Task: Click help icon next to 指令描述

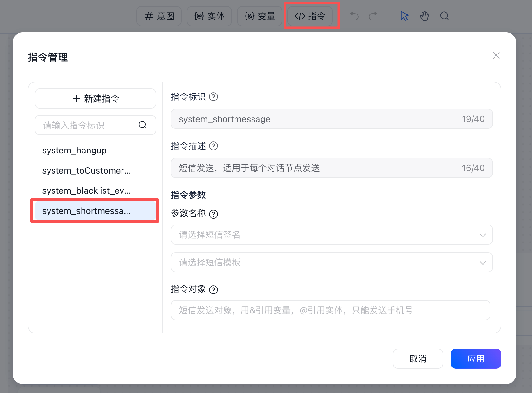Action: click(213, 146)
